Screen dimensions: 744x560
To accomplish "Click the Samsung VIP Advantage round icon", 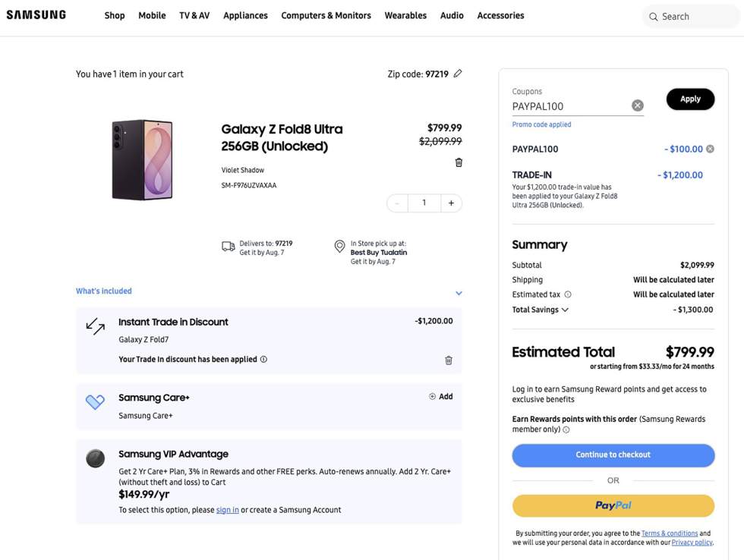I will click(96, 458).
